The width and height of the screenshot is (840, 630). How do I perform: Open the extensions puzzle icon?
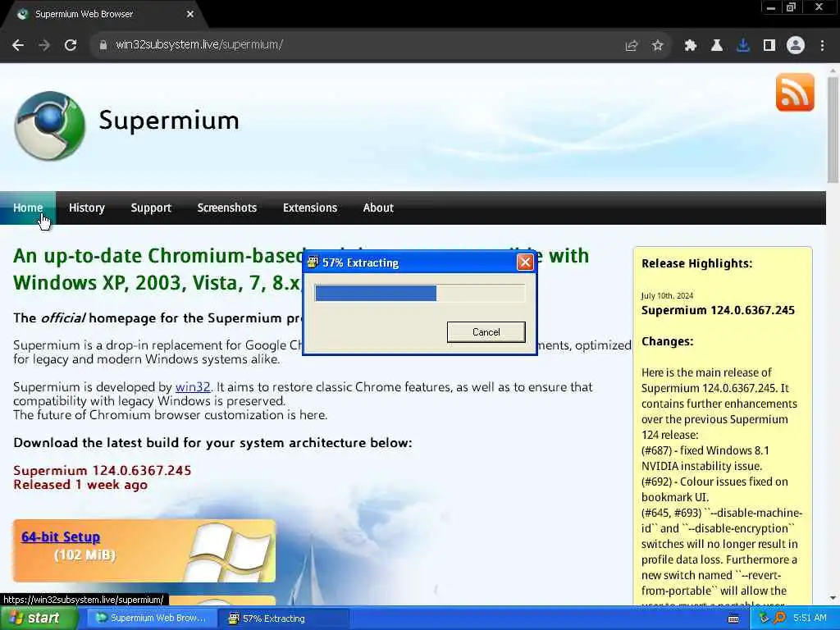coord(691,46)
